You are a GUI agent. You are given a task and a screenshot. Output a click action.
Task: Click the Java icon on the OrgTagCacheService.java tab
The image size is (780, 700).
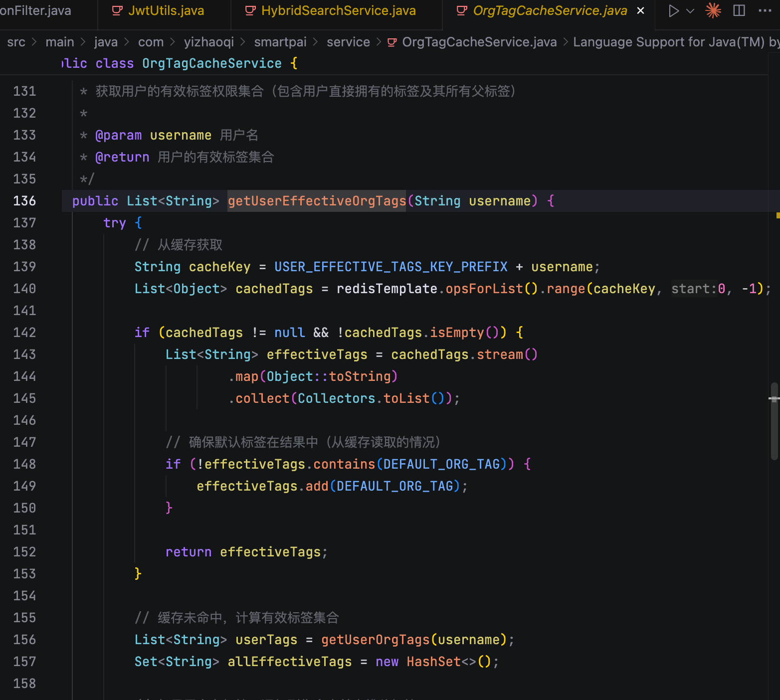pyautogui.click(x=462, y=10)
